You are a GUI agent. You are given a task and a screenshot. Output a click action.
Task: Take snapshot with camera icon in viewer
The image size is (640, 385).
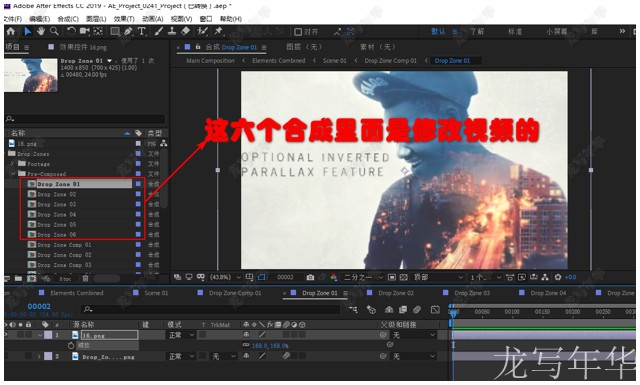click(310, 277)
